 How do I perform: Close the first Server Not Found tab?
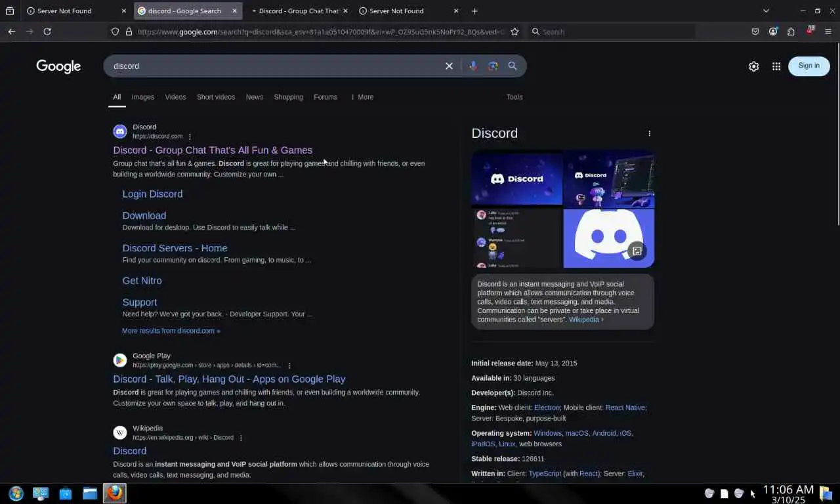(124, 11)
